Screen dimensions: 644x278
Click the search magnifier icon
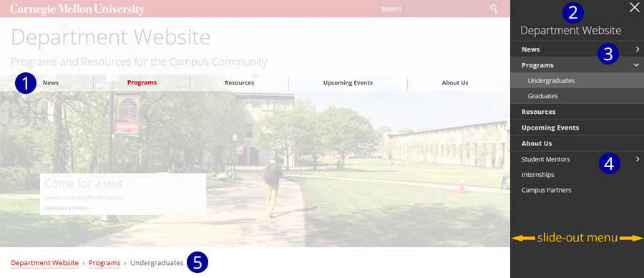pyautogui.click(x=494, y=9)
